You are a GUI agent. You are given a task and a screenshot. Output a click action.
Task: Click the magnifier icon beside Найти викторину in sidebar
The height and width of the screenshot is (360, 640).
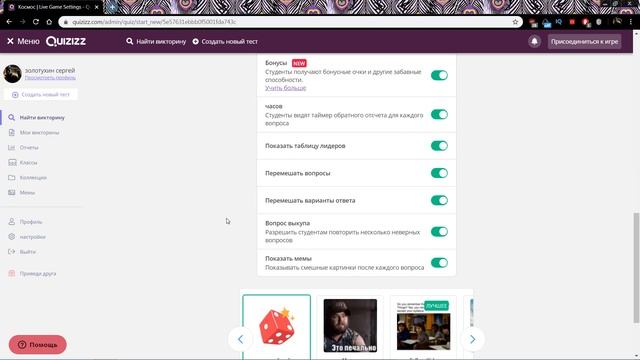(x=11, y=118)
